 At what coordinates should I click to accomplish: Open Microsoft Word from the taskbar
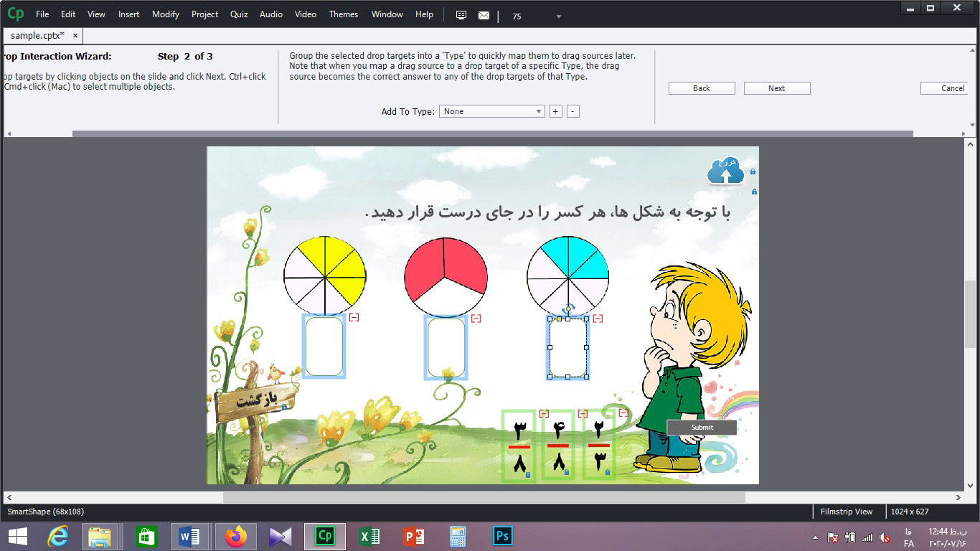pyautogui.click(x=190, y=535)
